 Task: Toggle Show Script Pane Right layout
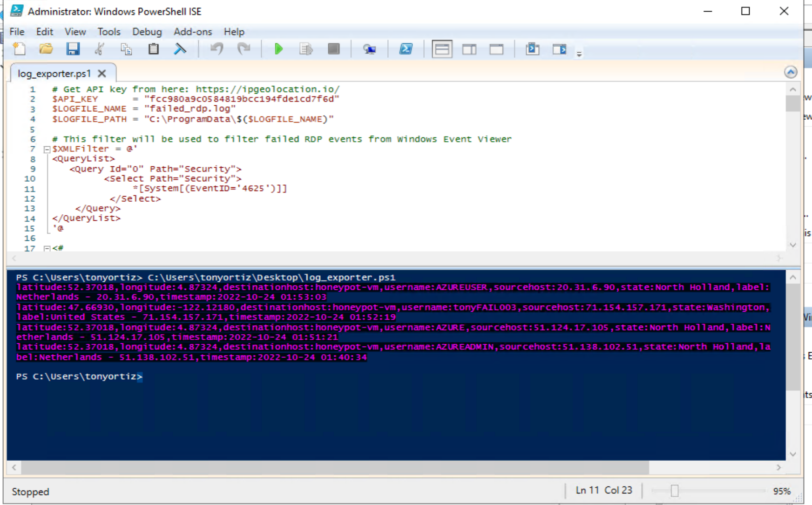point(469,48)
